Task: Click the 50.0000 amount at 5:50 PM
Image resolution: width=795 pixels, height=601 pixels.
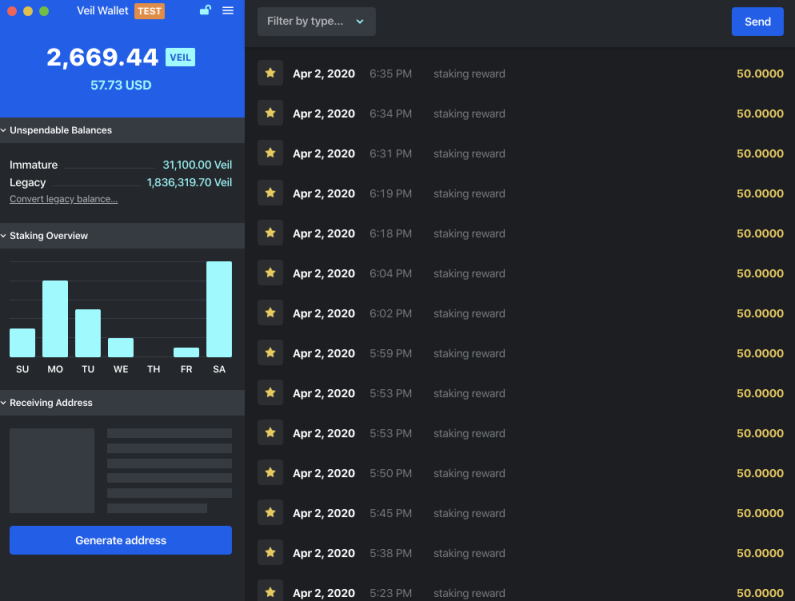Action: [x=760, y=473]
